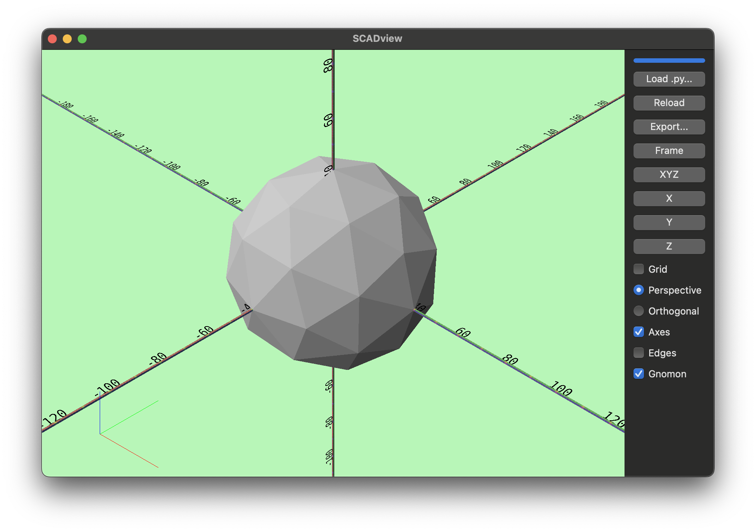Disable the Axes checkbox
The width and height of the screenshot is (756, 532).
pyautogui.click(x=638, y=332)
